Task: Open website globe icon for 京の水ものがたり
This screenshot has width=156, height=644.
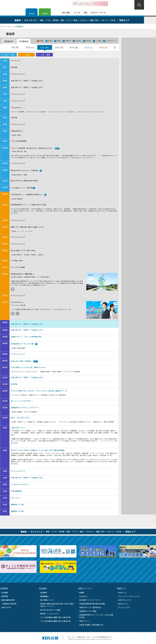Action: (13, 289)
